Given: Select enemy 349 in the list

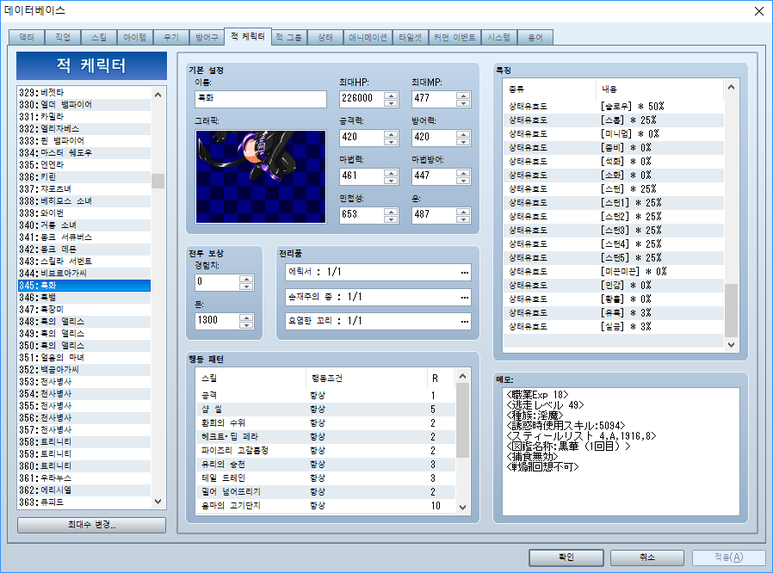Looking at the screenshot, I should point(84,333).
